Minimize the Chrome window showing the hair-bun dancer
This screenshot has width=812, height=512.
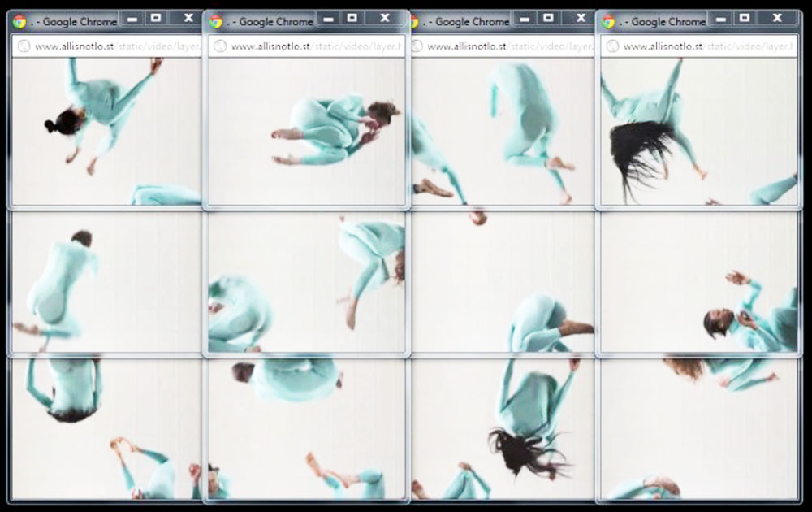click(132, 19)
